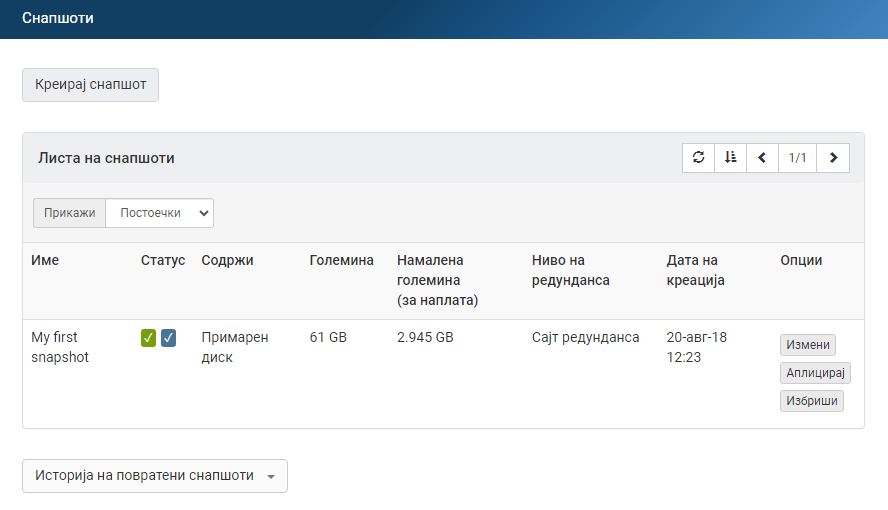Screen dimensions: 888x510
Task: Click the Име column header
Action: (45, 260)
